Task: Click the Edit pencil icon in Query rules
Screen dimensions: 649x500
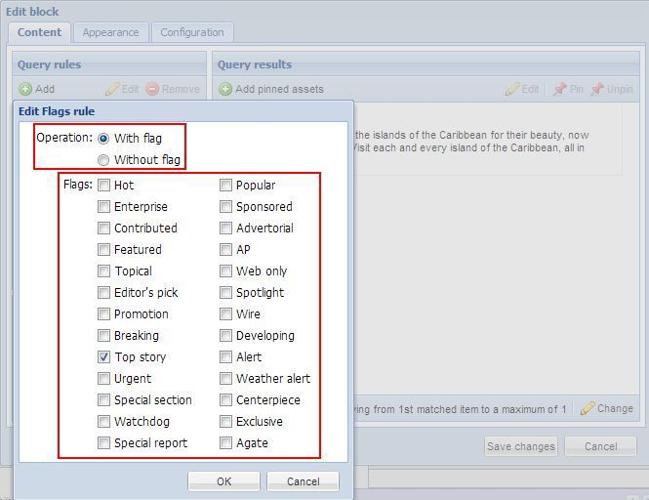Action: click(x=112, y=89)
